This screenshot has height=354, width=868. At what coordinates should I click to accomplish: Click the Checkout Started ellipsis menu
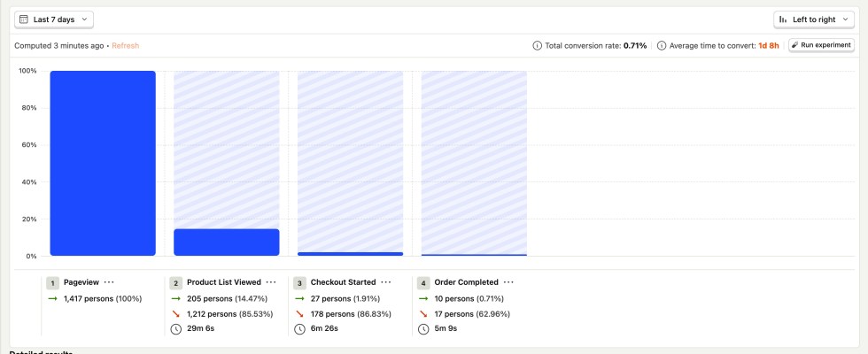385,282
